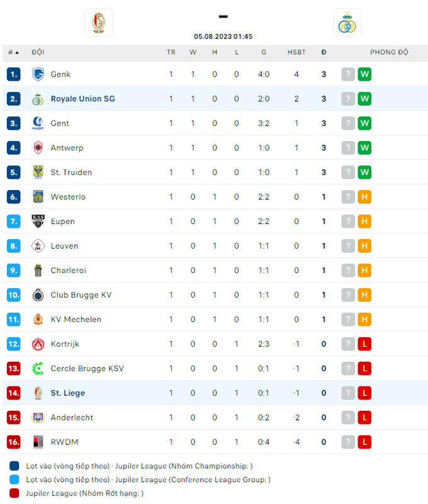The image size is (428, 504).
Task: Select the Genk club logo
Action: [x=37, y=74]
